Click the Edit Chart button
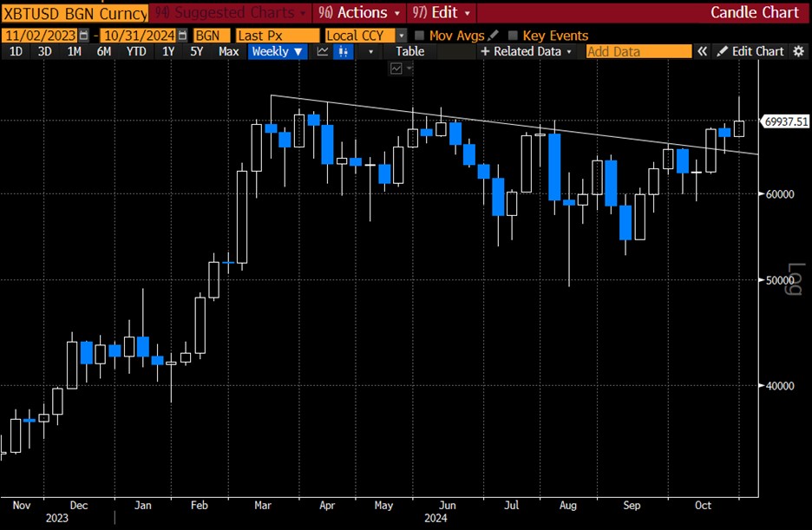The image size is (812, 530). (x=751, y=51)
